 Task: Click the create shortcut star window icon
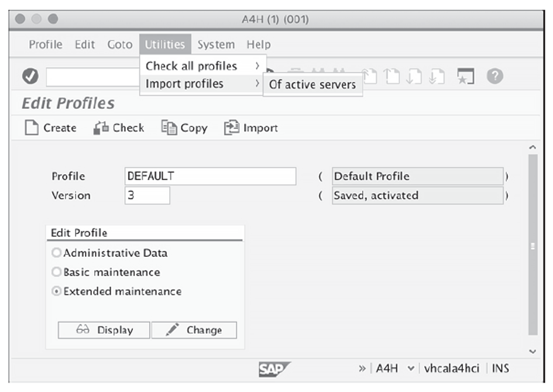coord(465,76)
